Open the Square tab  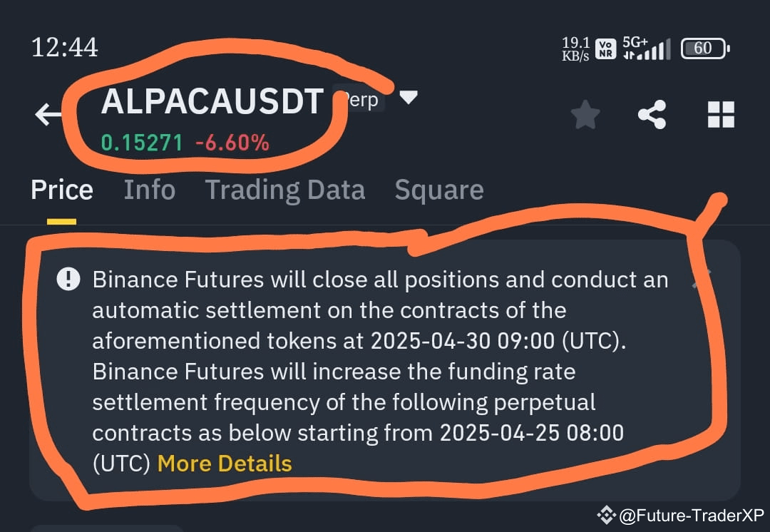tap(439, 189)
